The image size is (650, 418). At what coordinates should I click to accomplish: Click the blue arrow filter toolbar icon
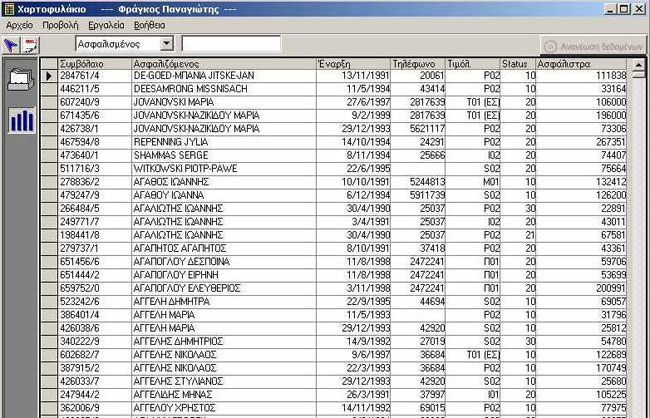(x=11, y=45)
